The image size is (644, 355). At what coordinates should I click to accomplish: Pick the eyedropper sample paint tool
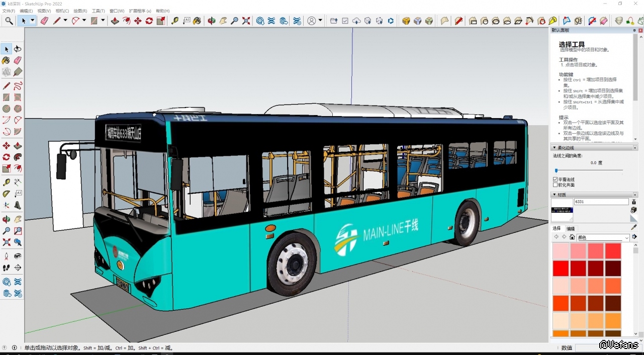coord(633,227)
